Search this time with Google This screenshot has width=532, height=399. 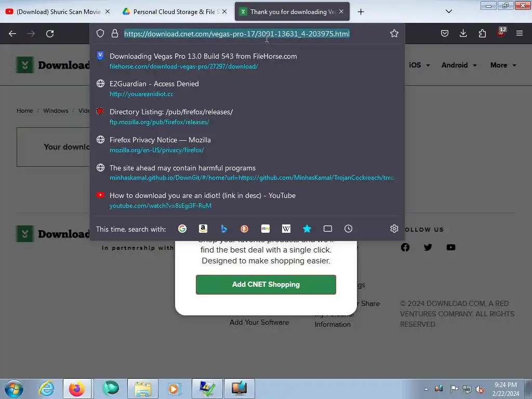[x=182, y=229]
